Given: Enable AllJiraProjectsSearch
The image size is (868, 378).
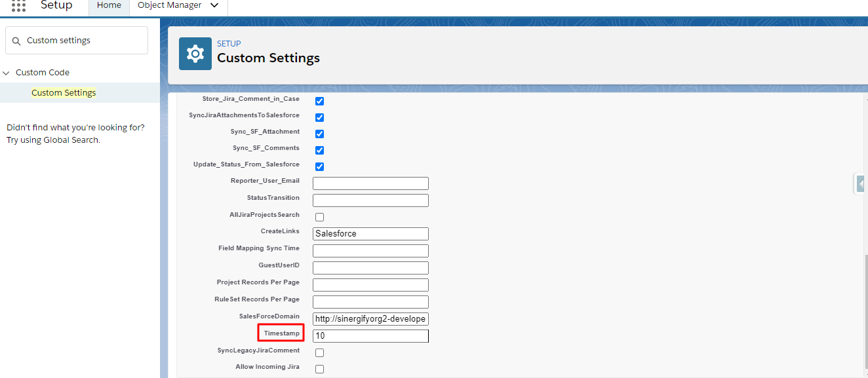Looking at the screenshot, I should click(319, 216).
